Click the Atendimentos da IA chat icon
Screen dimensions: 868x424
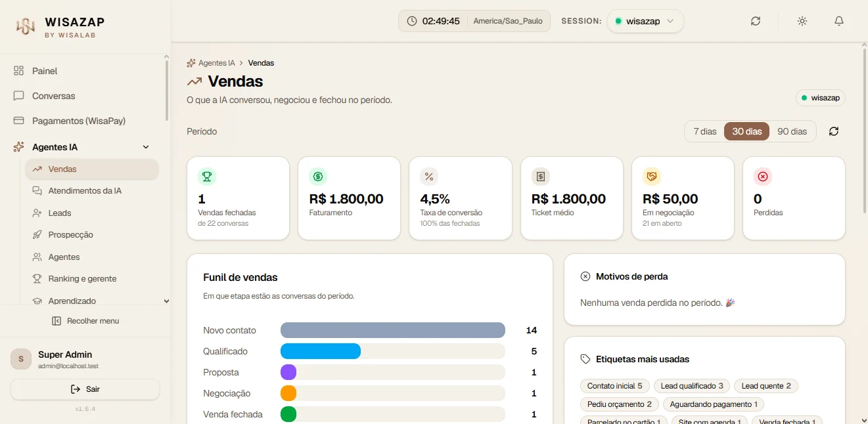point(37,191)
